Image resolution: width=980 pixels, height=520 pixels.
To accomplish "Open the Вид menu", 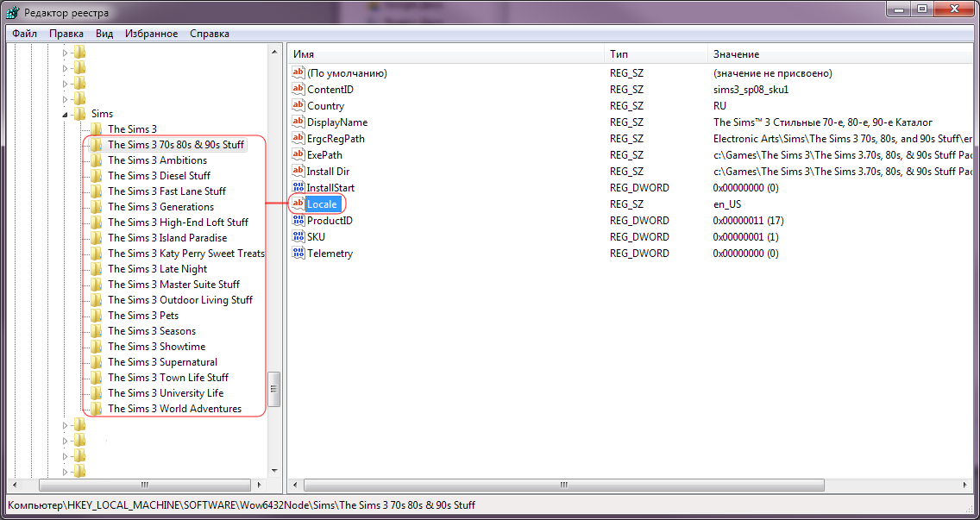I will click(x=104, y=34).
